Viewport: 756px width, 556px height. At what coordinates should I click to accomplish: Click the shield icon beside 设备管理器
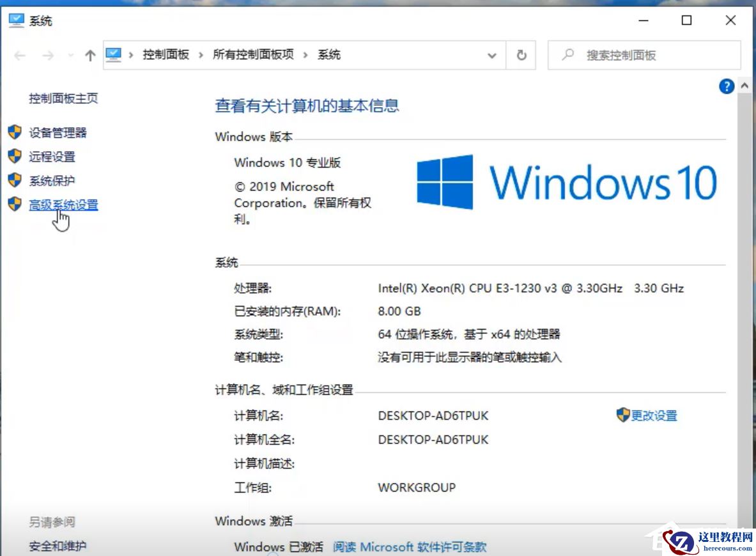pos(15,132)
